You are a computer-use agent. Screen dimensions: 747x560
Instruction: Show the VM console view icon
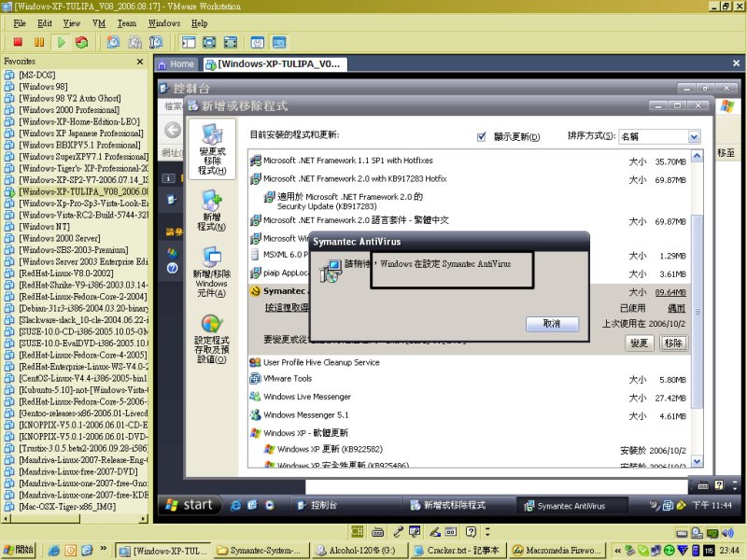coord(279,42)
